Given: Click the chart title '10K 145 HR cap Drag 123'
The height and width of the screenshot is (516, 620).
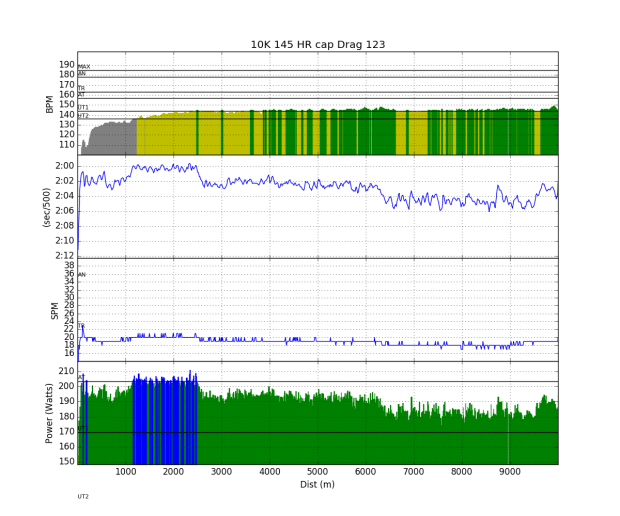Looking at the screenshot, I should pos(317,44).
